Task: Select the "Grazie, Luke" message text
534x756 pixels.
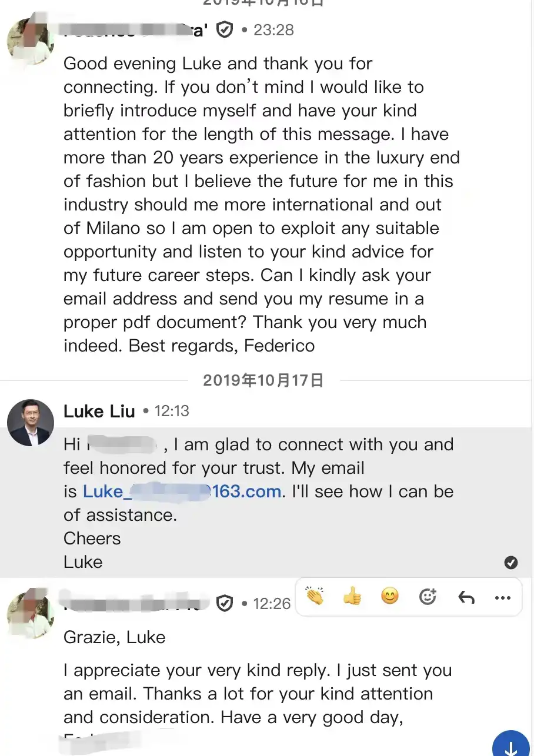Action: point(115,637)
